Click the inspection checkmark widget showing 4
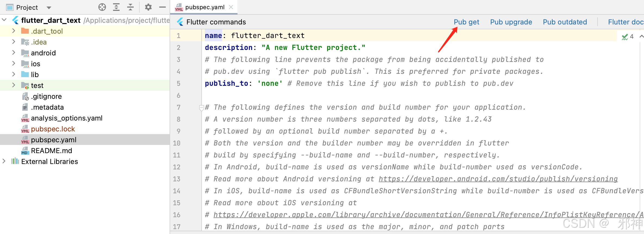The height and width of the screenshot is (234, 644). tap(628, 37)
